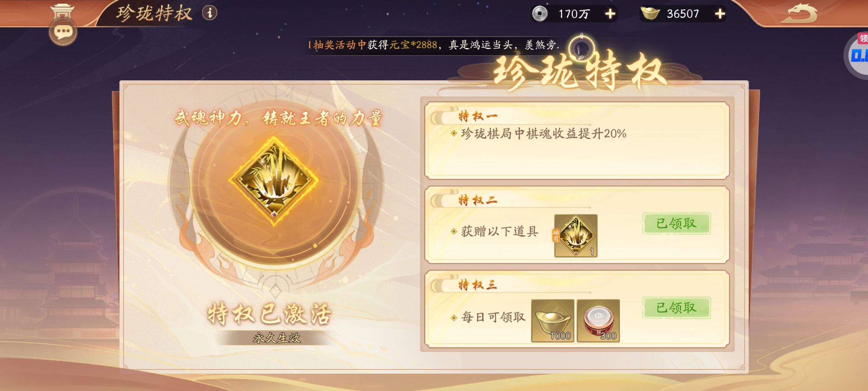Screen dimensions: 868x391
Task: Click the gold ingot currency icon
Action: click(649, 13)
